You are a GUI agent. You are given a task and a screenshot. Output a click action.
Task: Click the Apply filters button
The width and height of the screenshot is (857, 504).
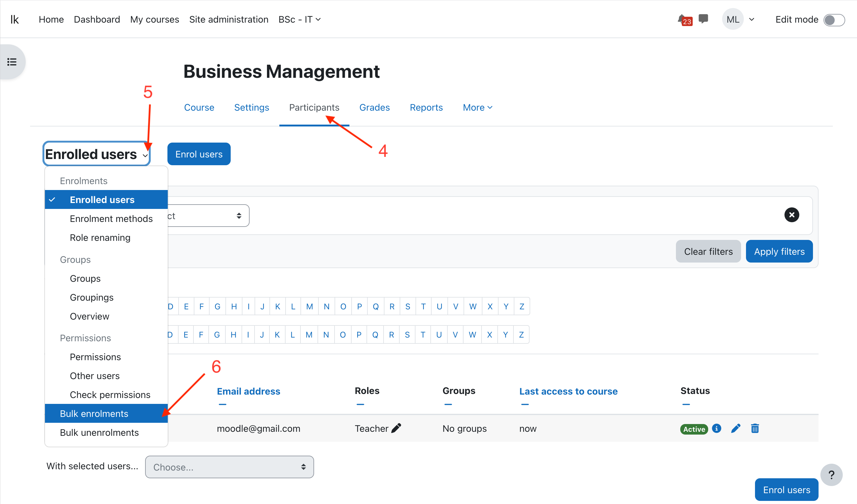point(779,251)
